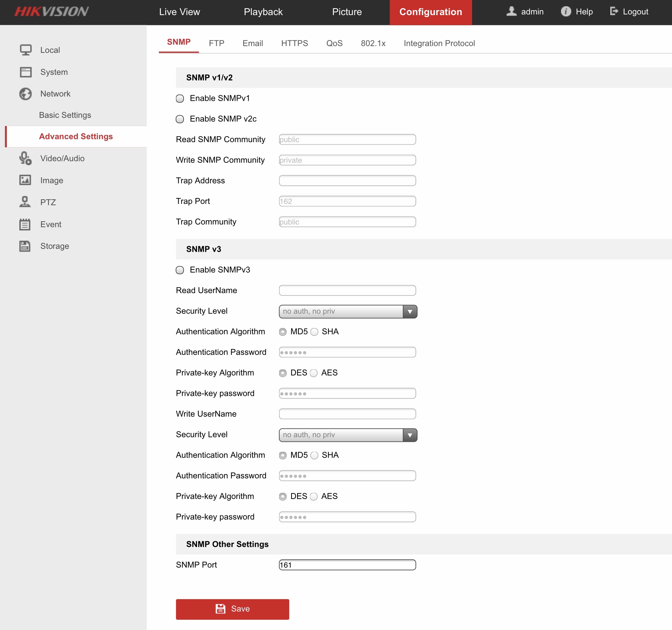Viewport: 672px width, 630px height.
Task: Click the Event sidebar icon
Action: pyautogui.click(x=25, y=225)
